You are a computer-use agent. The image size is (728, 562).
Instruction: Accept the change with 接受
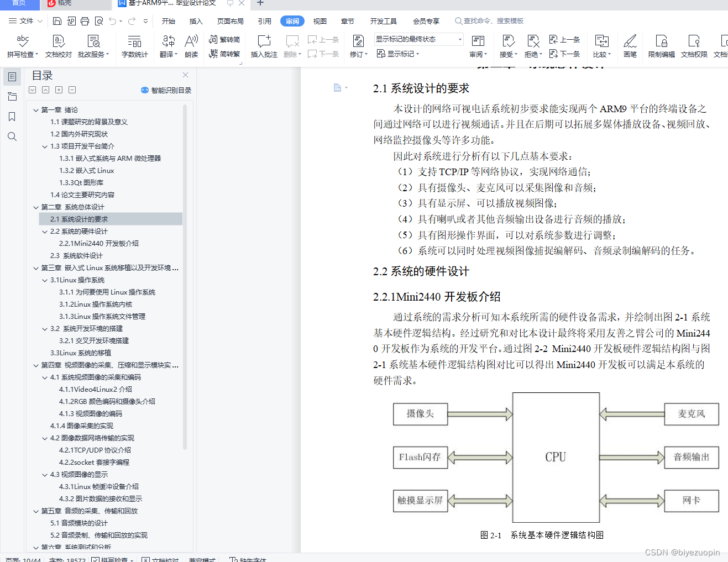[509, 46]
